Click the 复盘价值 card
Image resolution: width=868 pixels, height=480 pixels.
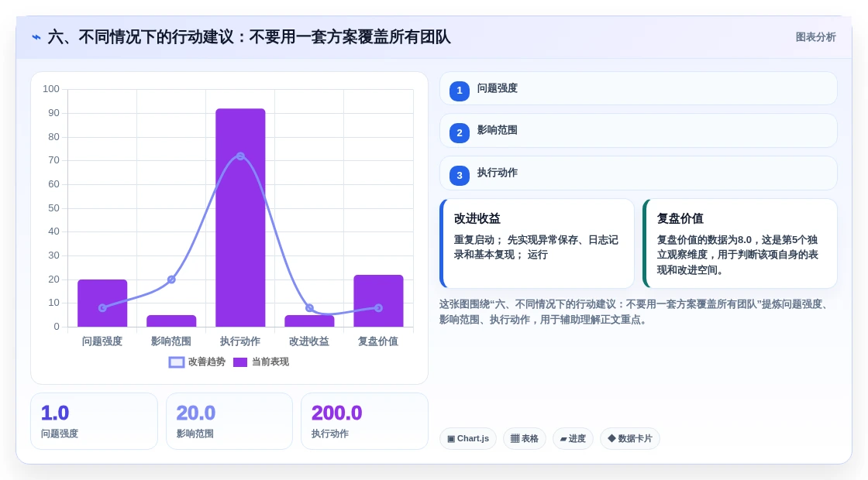coord(740,243)
